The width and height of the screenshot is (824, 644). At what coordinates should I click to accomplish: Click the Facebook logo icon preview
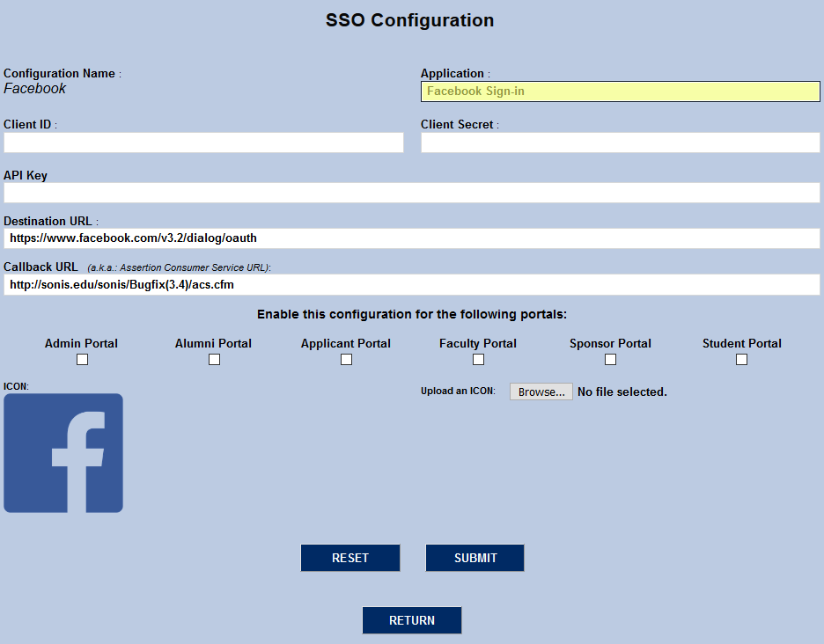click(x=63, y=452)
